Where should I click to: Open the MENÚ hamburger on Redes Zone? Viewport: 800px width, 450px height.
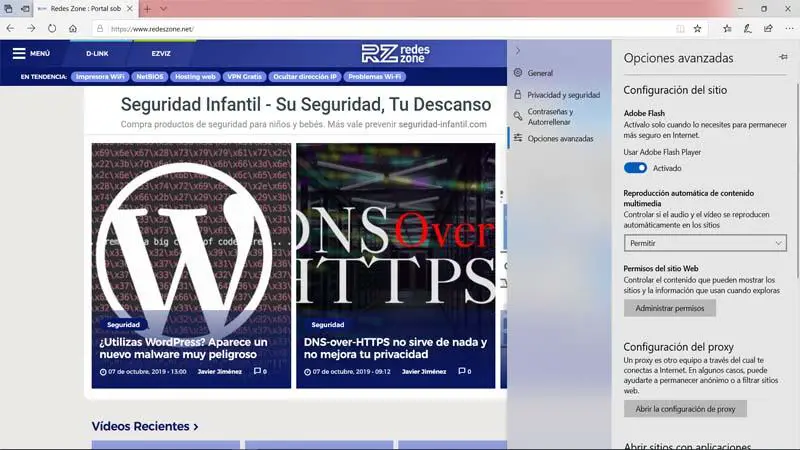point(31,53)
